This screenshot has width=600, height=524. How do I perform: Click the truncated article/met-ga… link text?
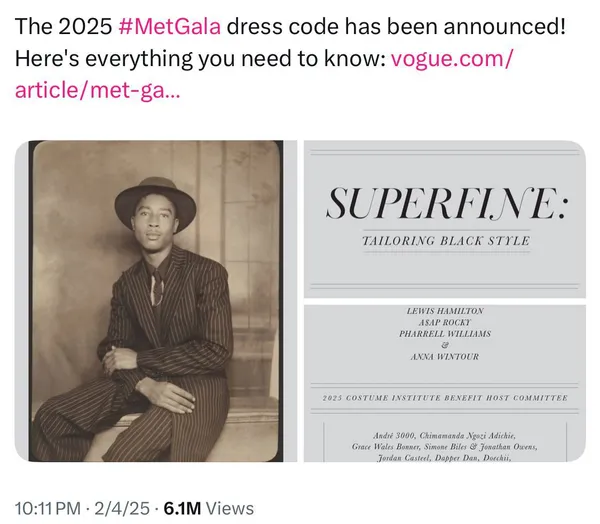coord(97,90)
